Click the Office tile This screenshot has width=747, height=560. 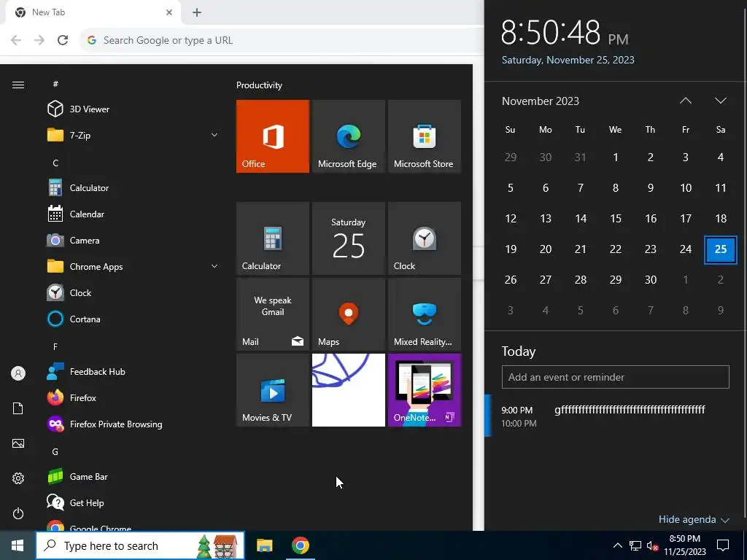point(273,136)
